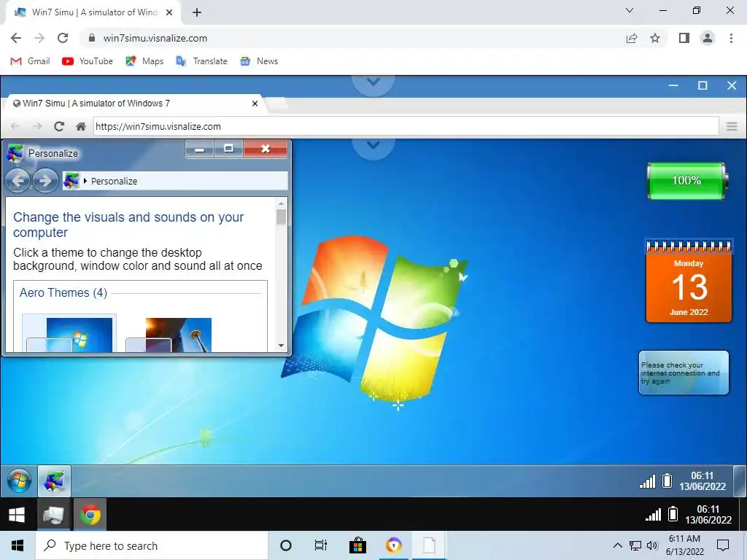Click the internet connection error gadget
This screenshot has height=560, width=747.
tap(684, 373)
